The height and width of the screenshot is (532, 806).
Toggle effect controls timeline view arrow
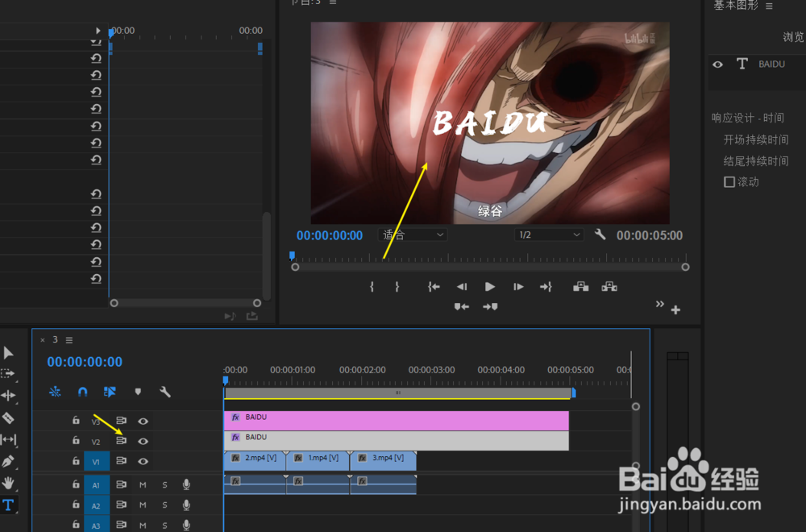tap(98, 31)
